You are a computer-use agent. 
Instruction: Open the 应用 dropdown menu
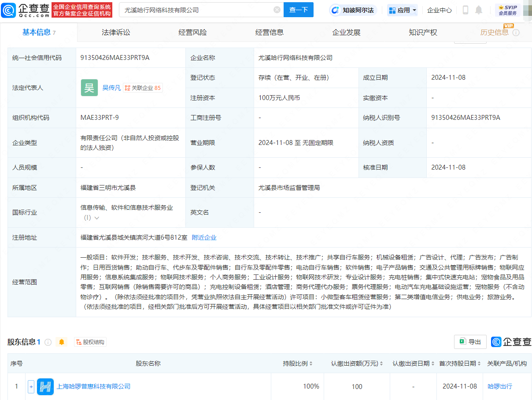[x=403, y=10]
